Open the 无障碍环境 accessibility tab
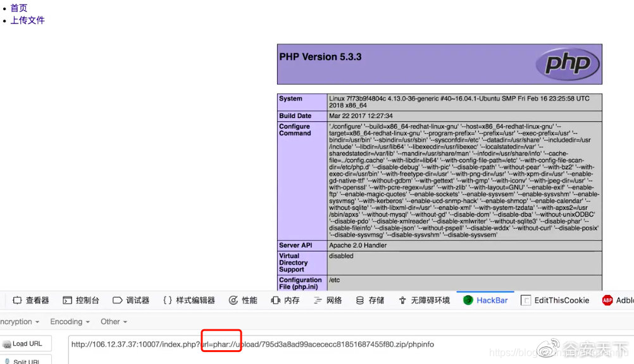This screenshot has width=634, height=364. pos(424,300)
